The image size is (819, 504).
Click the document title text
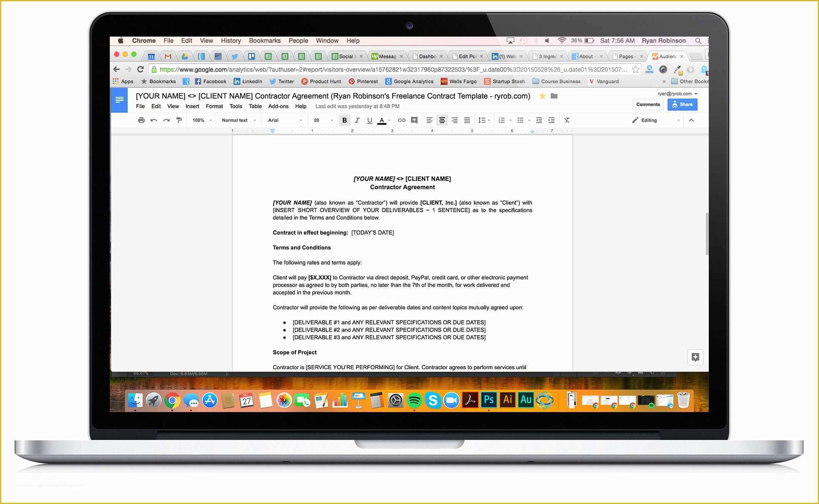[333, 96]
